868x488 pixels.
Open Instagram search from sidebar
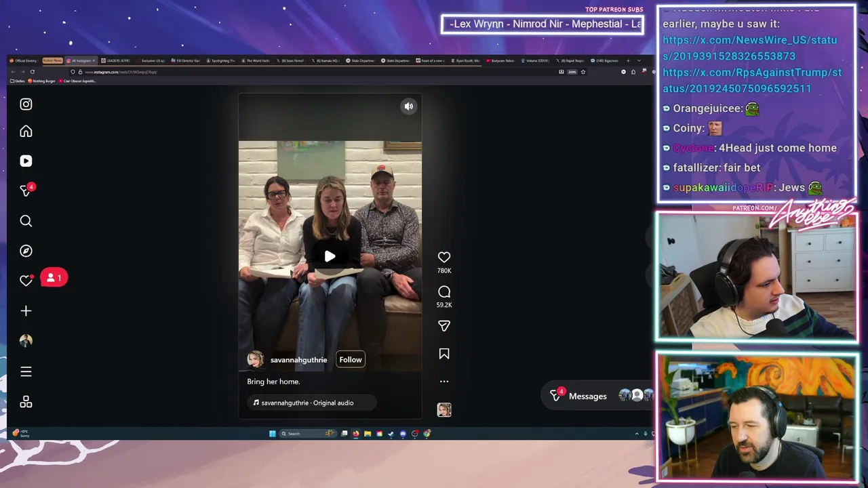[26, 221]
